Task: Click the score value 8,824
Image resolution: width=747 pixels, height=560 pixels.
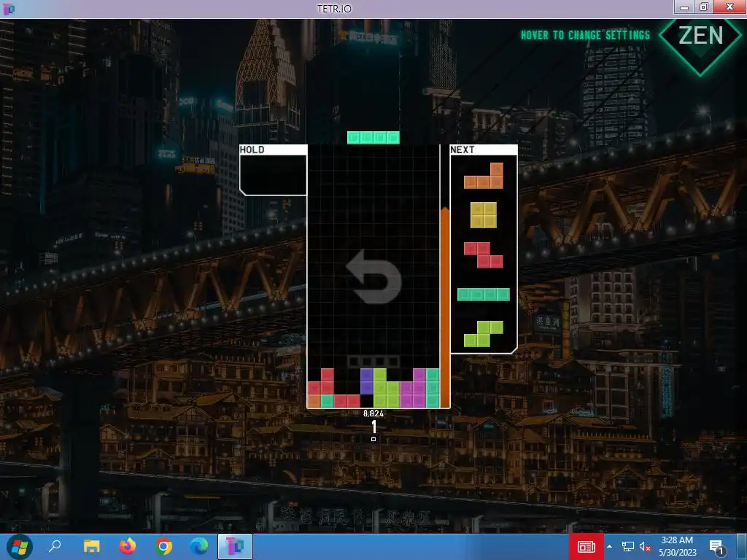Action: coord(373,413)
